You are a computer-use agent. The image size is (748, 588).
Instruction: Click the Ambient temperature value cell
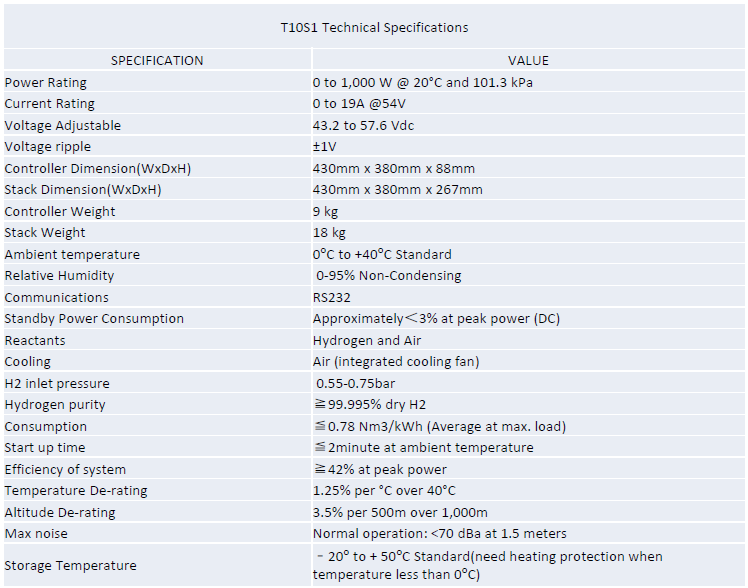[x=382, y=255]
